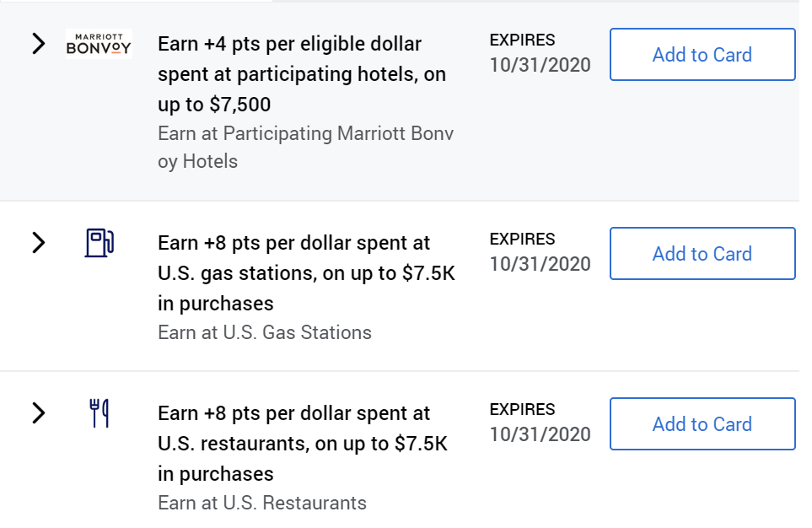The width and height of the screenshot is (812, 528).
Task: Expand the U.S. restaurants offer chevron
Action: [39, 413]
